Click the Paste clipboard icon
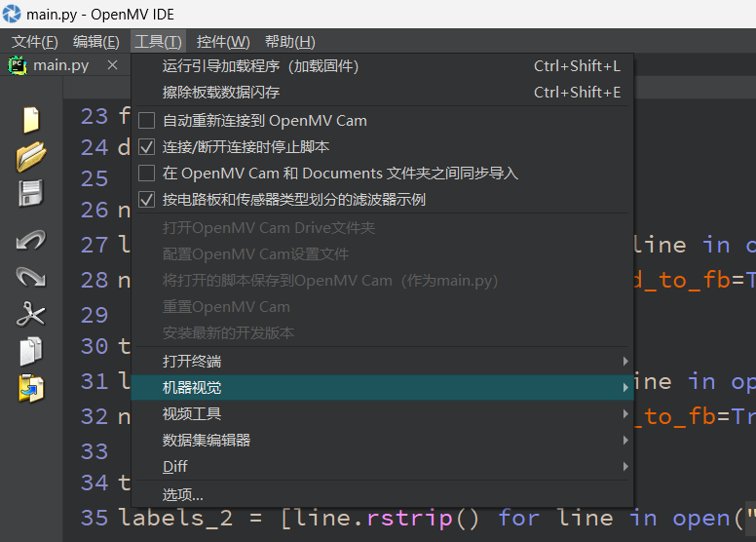The height and width of the screenshot is (542, 756). (x=31, y=388)
